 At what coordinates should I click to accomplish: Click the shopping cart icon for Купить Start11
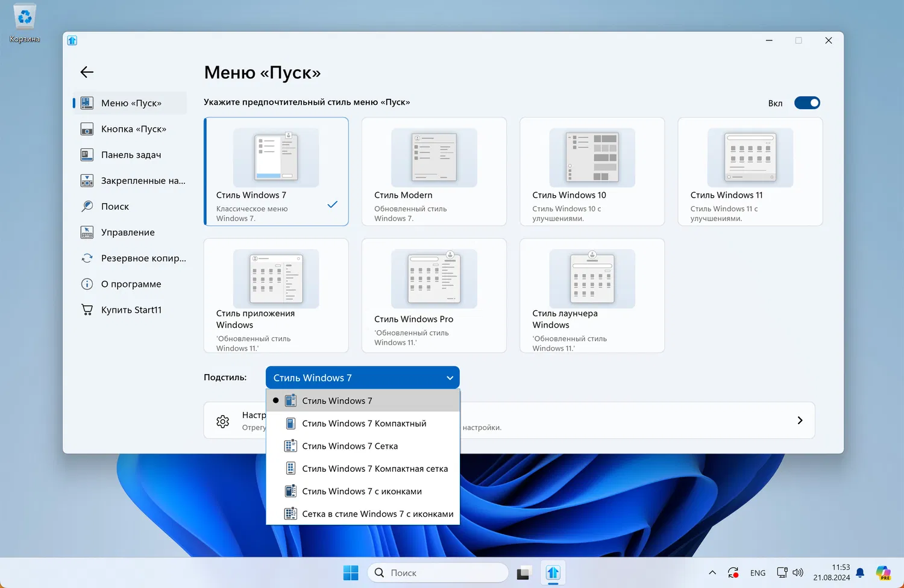coord(87,310)
